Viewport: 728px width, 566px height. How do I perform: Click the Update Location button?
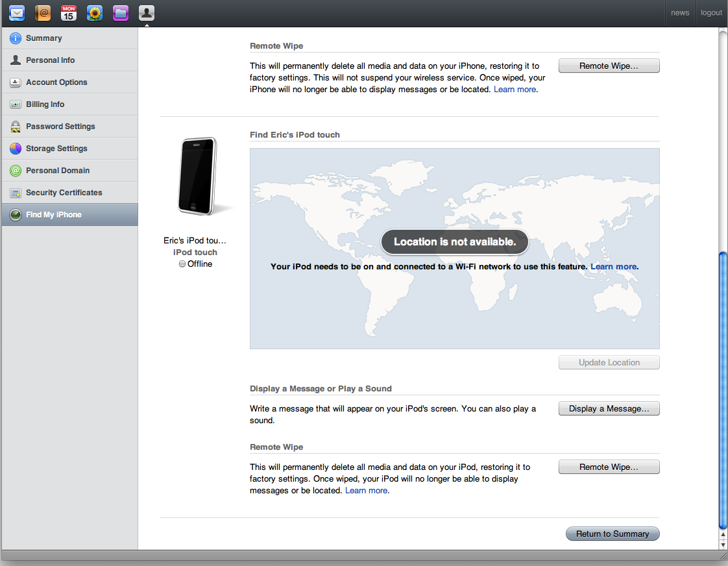coord(609,363)
